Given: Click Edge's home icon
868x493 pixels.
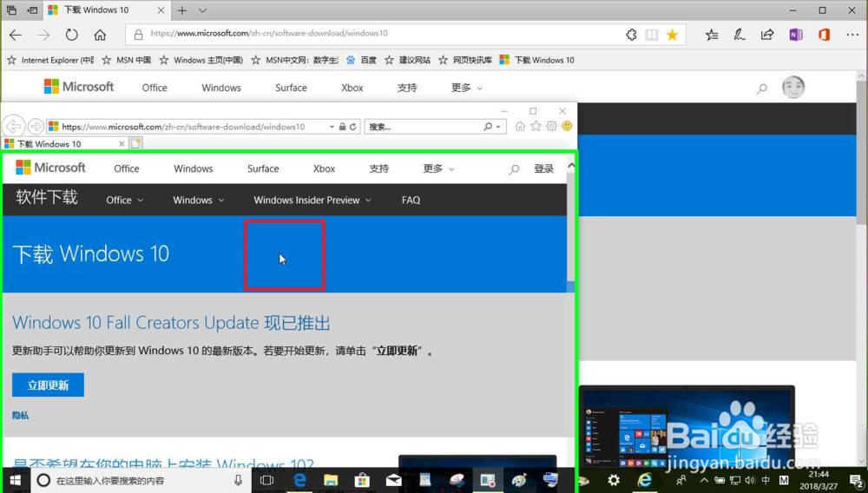Looking at the screenshot, I should point(100,35).
